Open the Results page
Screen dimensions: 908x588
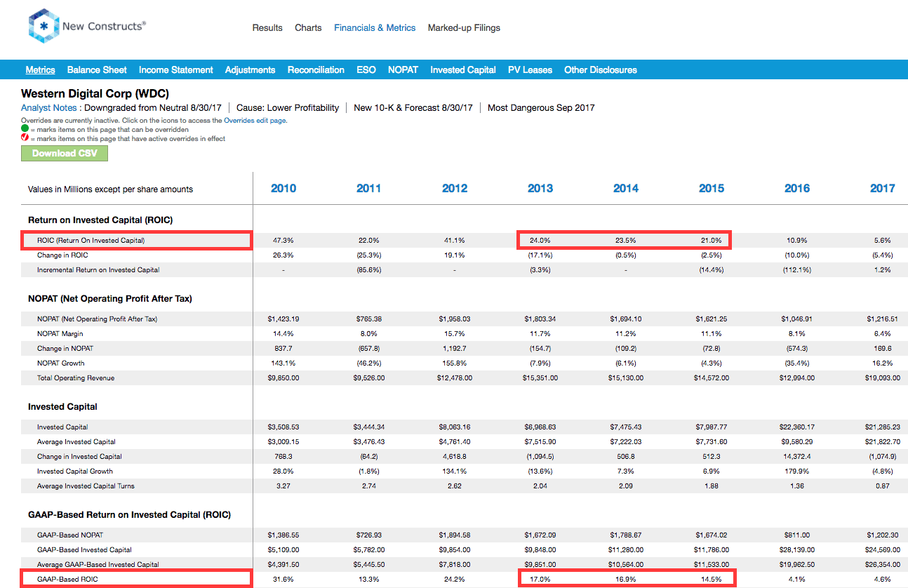(x=267, y=28)
